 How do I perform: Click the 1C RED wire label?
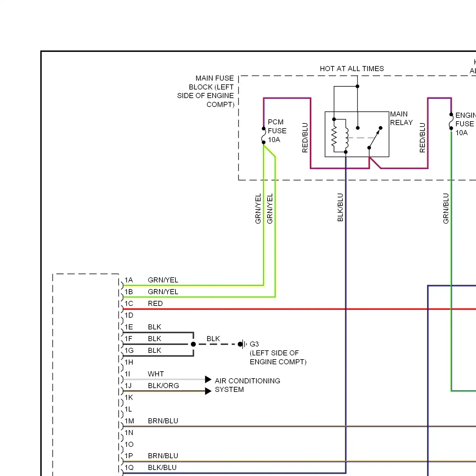155,303
